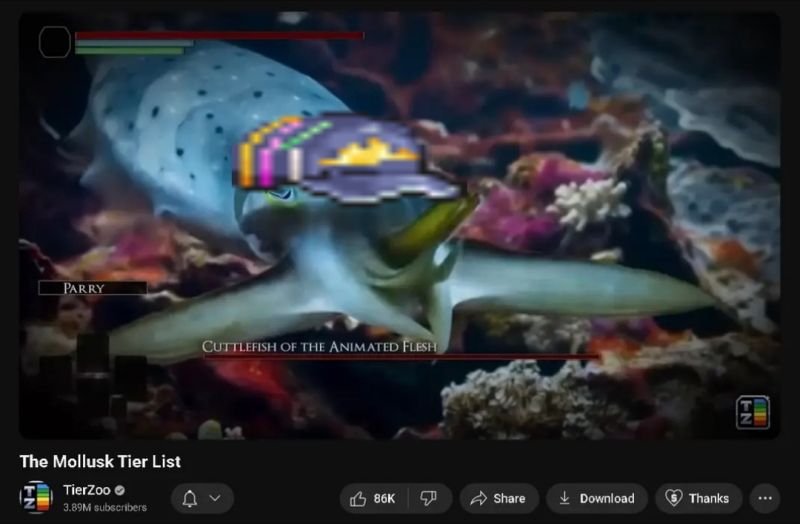Viewport: 800px width, 524px height.
Task: Click the 3.89M subscribers text
Action: 105,508
